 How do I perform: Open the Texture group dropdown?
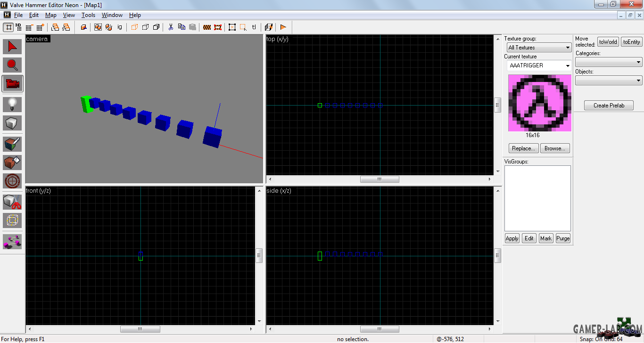[539, 48]
